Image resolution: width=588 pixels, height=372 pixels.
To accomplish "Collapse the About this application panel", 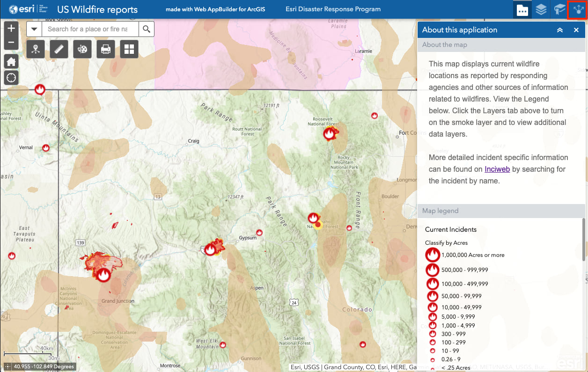I will 559,30.
